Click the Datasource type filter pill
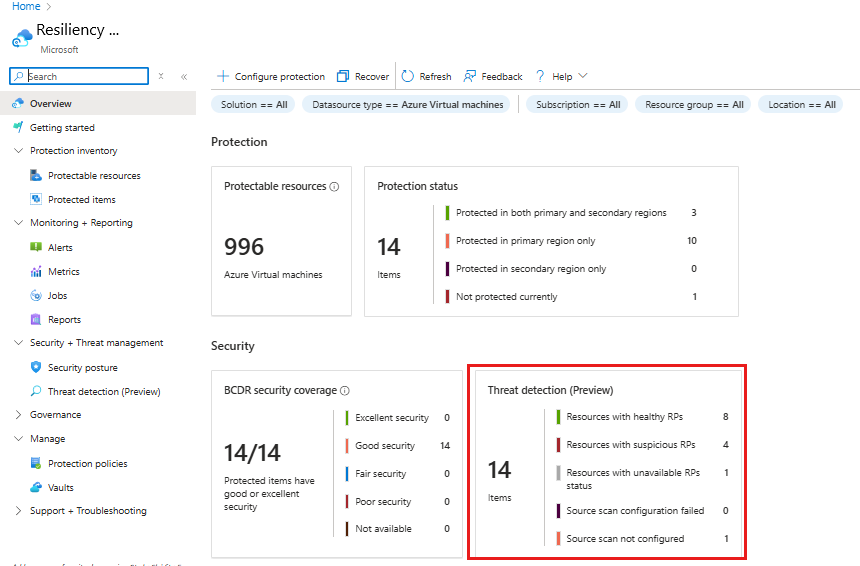 pos(407,104)
